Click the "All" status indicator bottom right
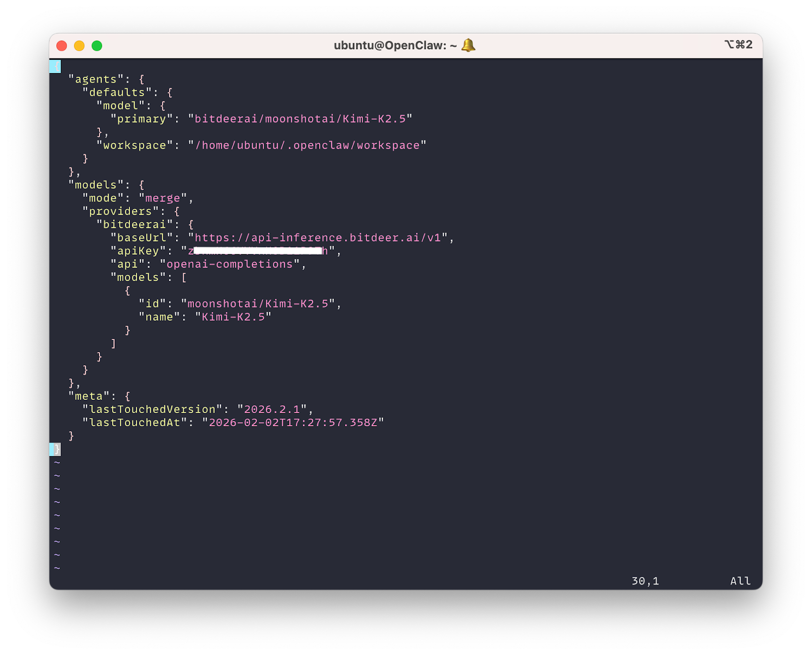812x655 pixels. pyautogui.click(x=739, y=580)
